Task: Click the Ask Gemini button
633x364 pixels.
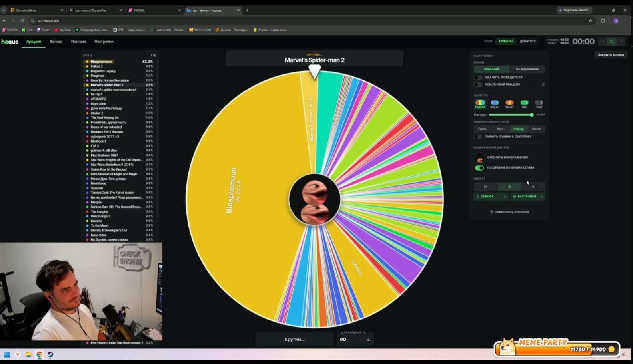Action: (x=574, y=10)
